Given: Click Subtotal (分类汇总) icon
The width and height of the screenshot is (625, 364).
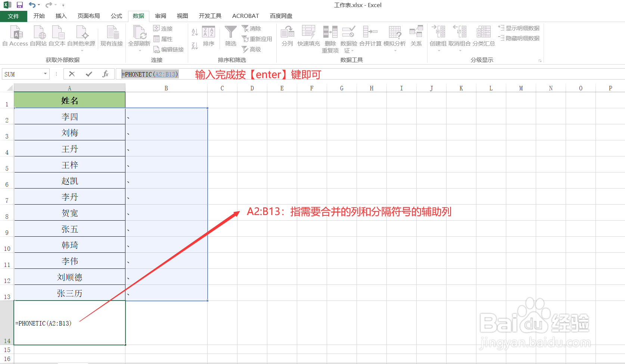Looking at the screenshot, I should point(484,36).
